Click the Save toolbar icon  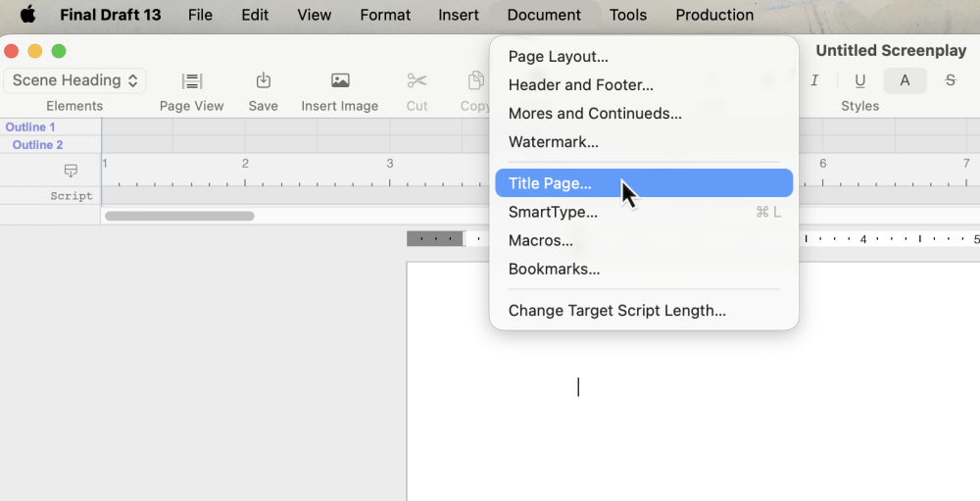point(263,80)
